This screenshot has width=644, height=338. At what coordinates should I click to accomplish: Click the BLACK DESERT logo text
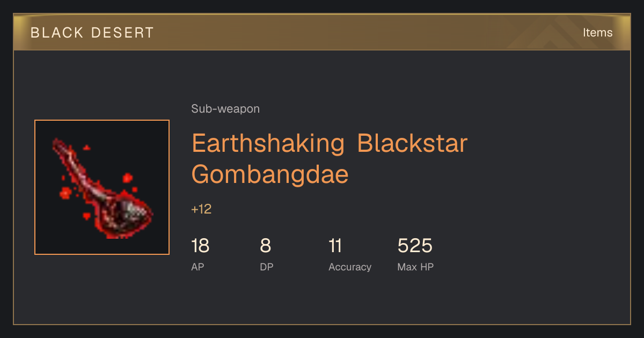pos(92,32)
